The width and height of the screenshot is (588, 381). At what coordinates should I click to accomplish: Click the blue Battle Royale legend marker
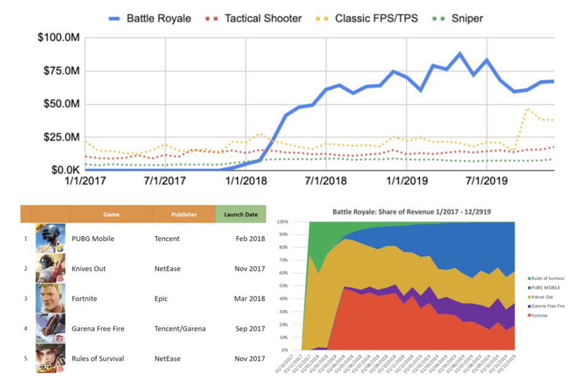[114, 18]
